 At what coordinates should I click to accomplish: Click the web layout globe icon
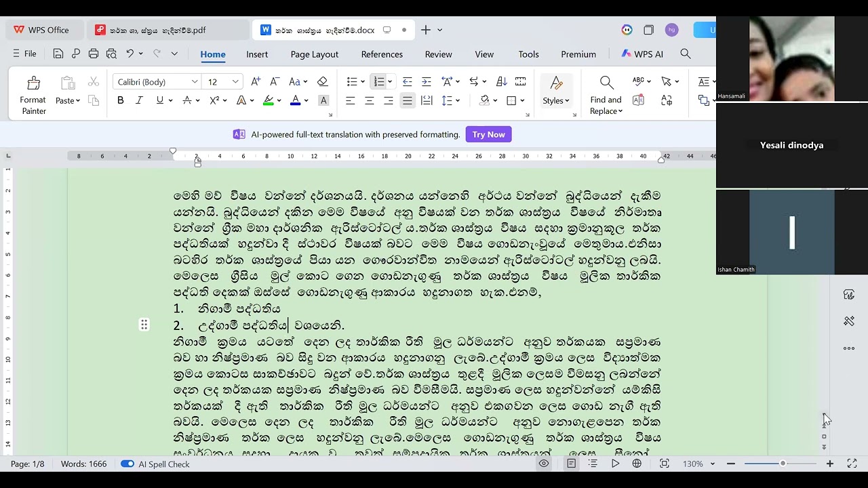[x=637, y=464]
